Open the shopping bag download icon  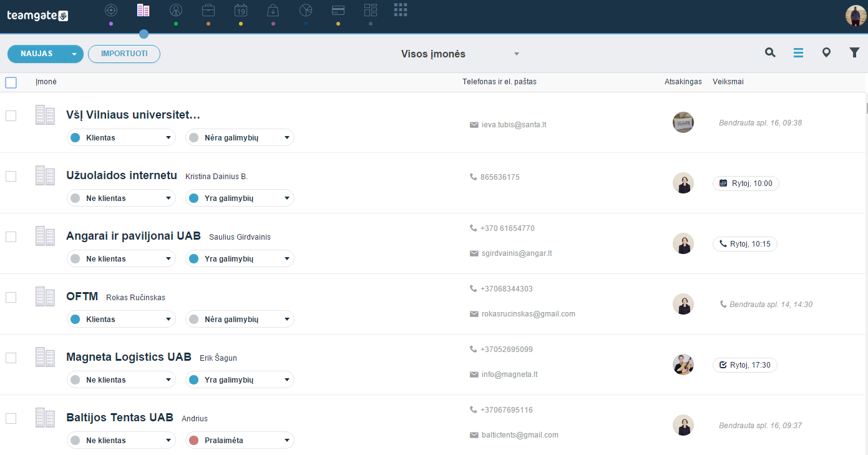(273, 10)
